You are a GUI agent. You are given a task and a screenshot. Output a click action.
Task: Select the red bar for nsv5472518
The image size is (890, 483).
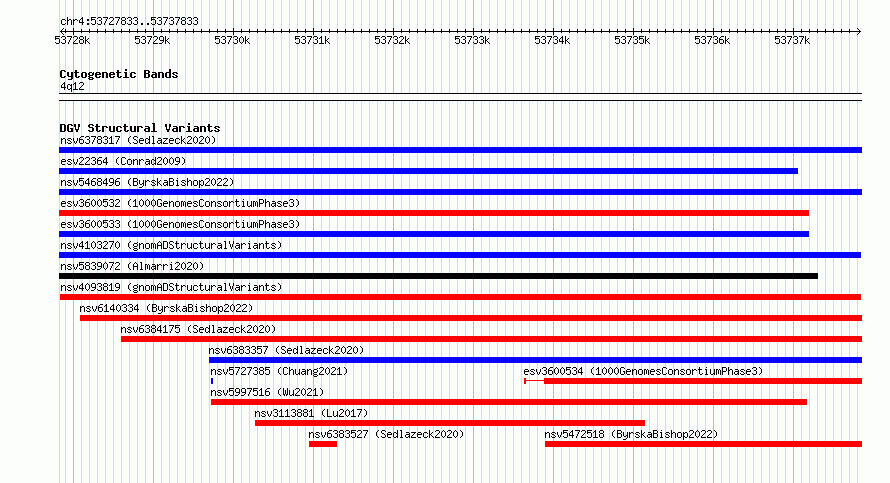click(703, 444)
